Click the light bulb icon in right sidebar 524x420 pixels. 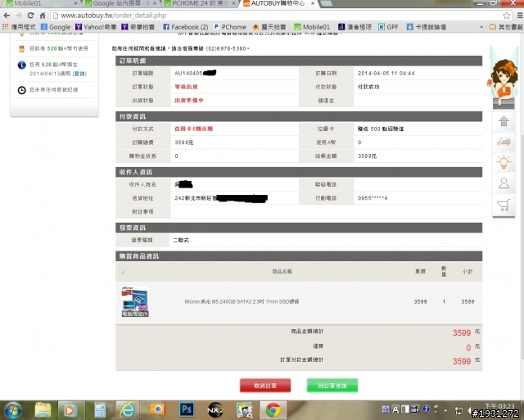pos(504,162)
